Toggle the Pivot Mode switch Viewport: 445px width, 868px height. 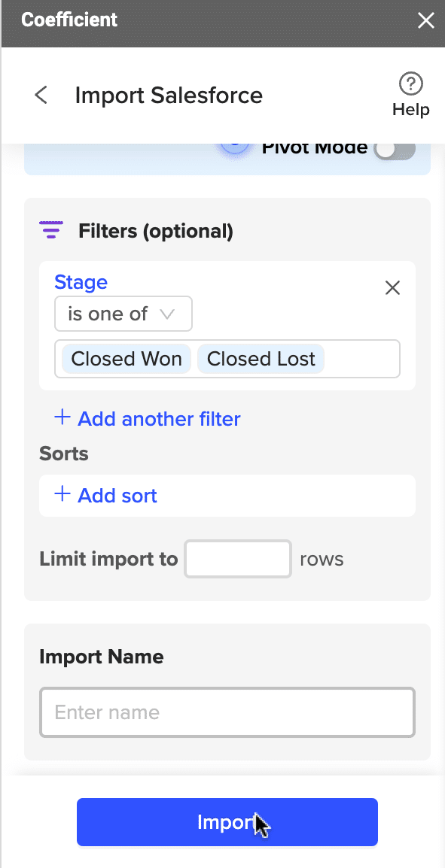pos(394,148)
